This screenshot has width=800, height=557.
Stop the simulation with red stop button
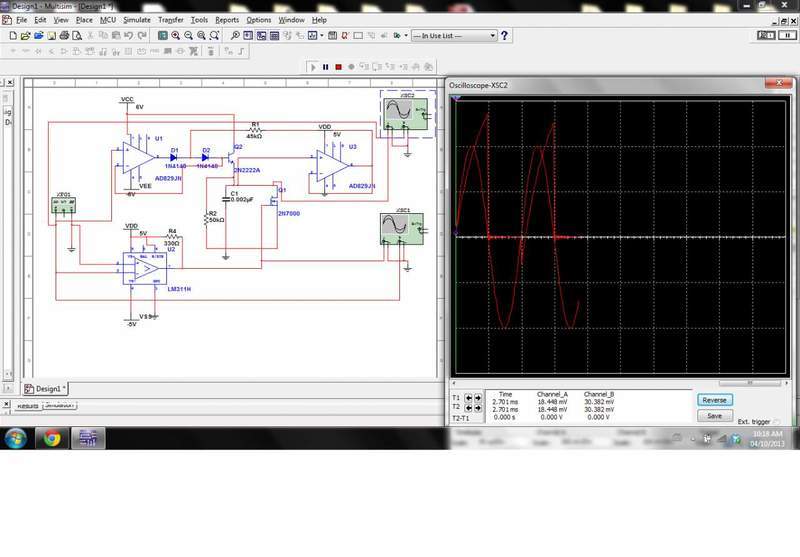point(339,67)
